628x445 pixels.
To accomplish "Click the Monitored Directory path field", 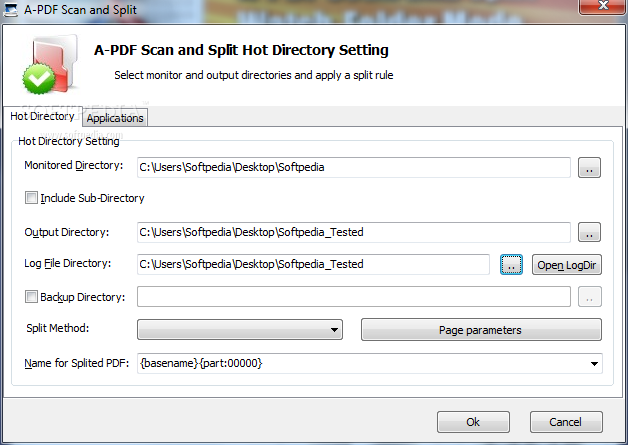I will click(x=354, y=167).
